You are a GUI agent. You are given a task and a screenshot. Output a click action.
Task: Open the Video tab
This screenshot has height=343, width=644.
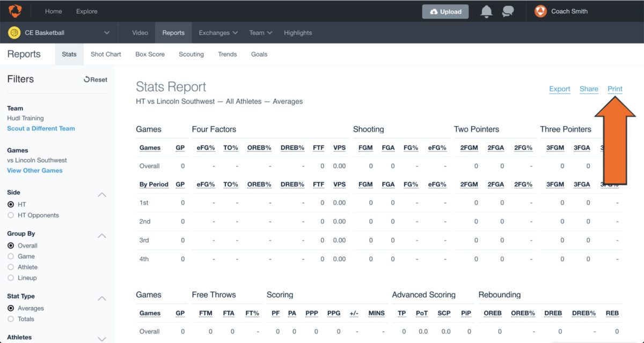point(140,33)
